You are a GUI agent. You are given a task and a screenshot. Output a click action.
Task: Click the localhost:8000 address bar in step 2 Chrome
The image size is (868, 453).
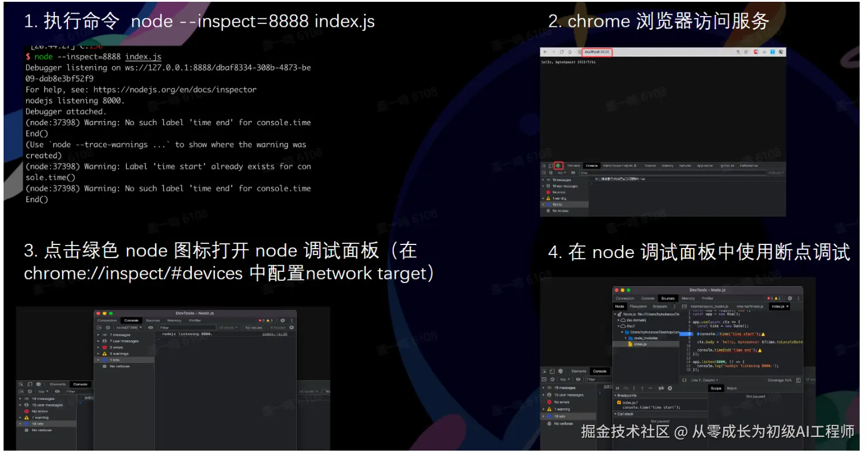596,52
